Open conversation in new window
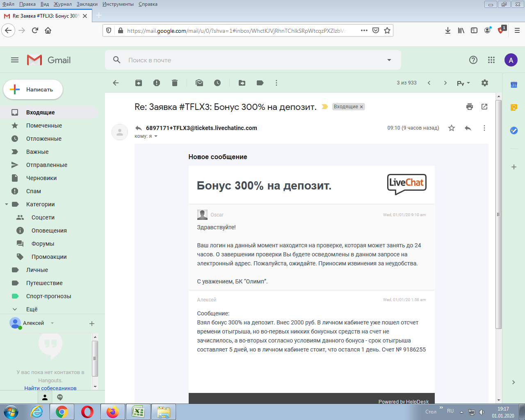The image size is (525, 420). (484, 107)
